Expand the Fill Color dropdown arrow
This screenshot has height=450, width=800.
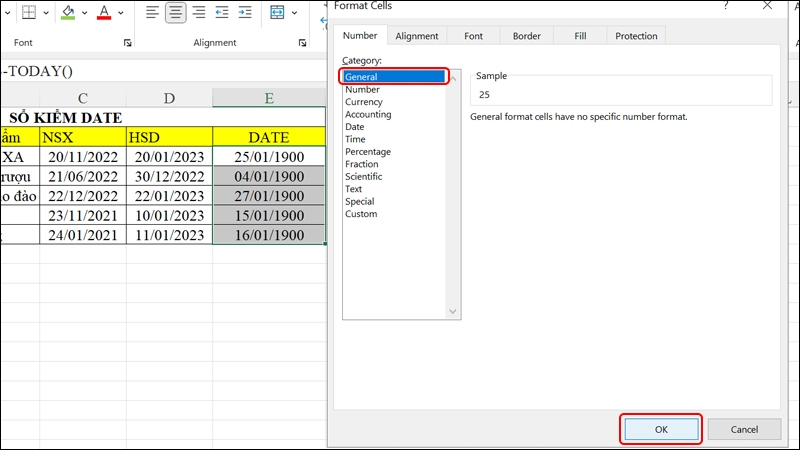[x=85, y=13]
